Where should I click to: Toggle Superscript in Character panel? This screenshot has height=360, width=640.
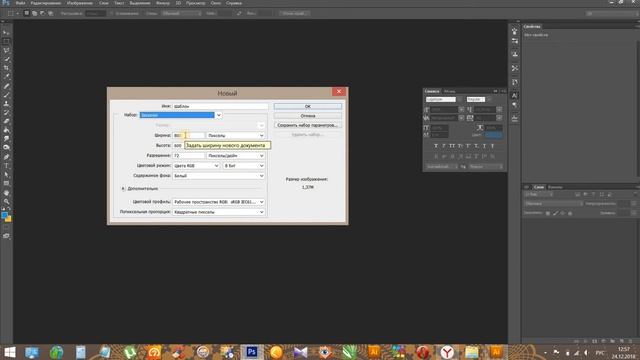pos(468,146)
